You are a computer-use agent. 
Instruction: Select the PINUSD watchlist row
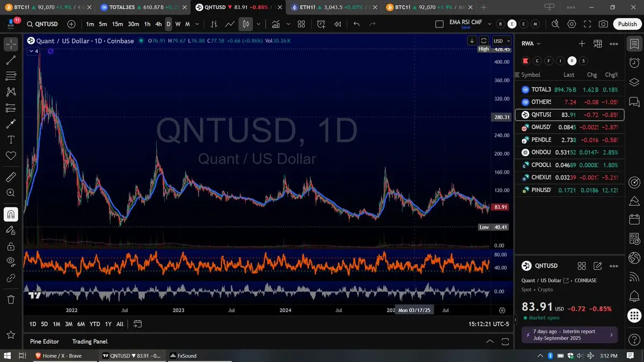(x=569, y=190)
